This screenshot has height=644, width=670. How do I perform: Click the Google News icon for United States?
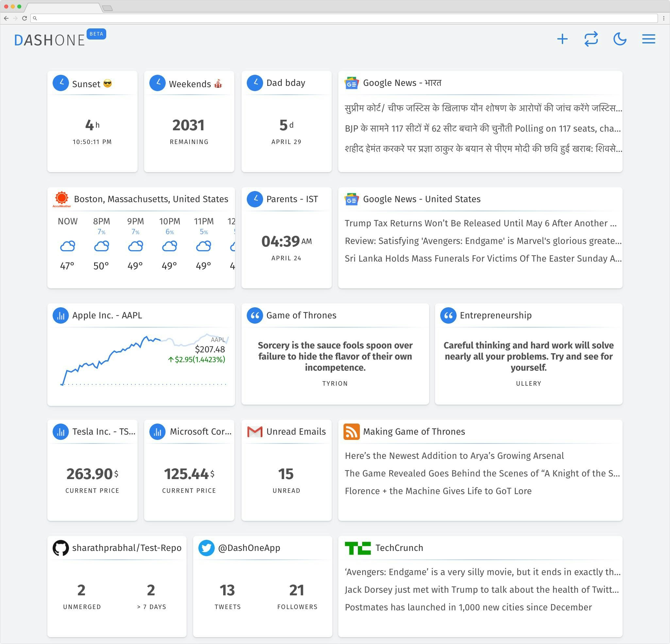351,199
